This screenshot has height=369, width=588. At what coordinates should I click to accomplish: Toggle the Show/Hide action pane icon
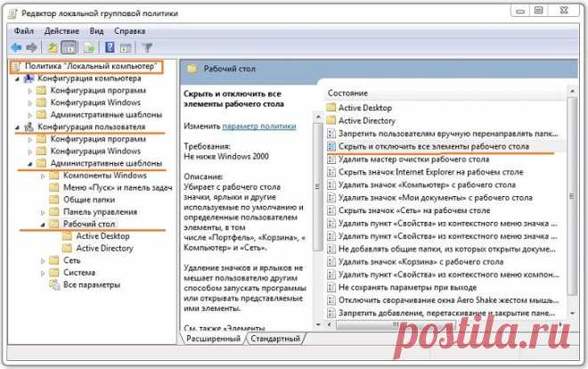[x=126, y=47]
